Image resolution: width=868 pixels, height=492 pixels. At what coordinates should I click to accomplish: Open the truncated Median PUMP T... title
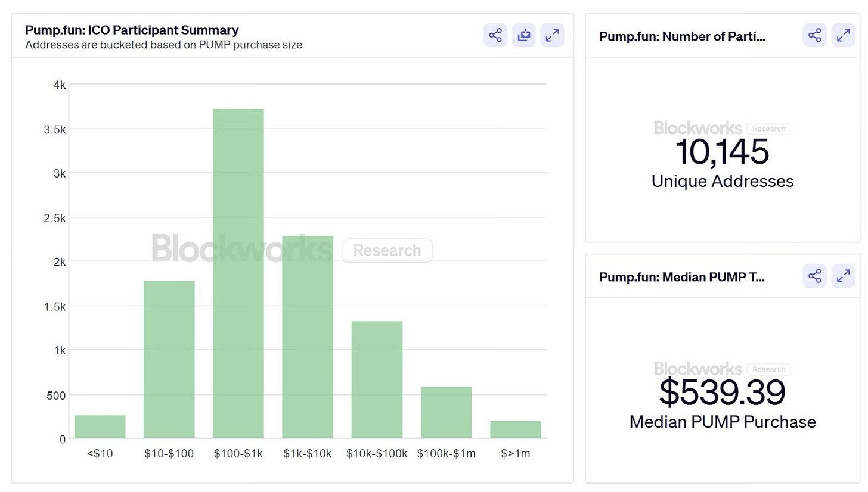[x=682, y=277]
